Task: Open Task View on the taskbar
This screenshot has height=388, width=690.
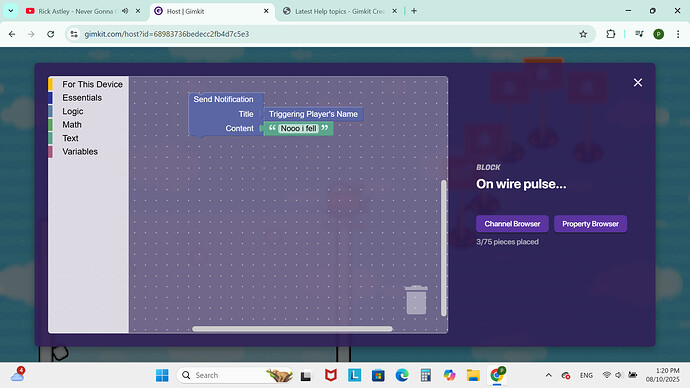Action: (306, 375)
